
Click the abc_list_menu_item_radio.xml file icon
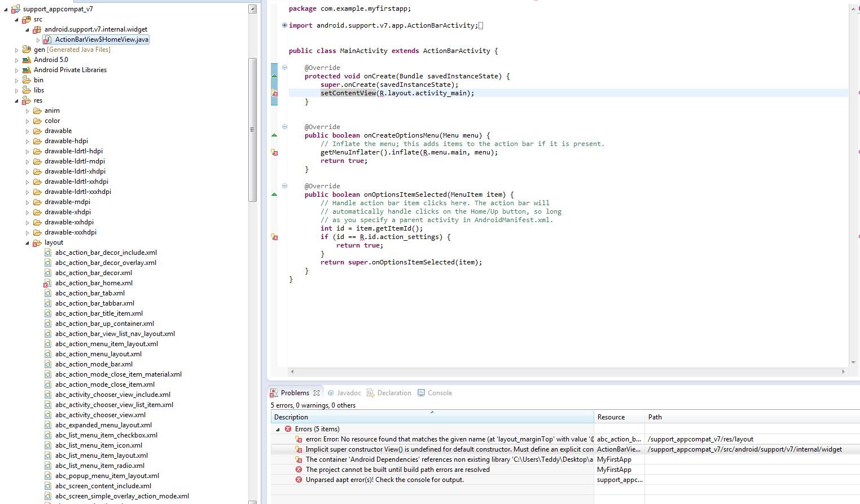48,466
